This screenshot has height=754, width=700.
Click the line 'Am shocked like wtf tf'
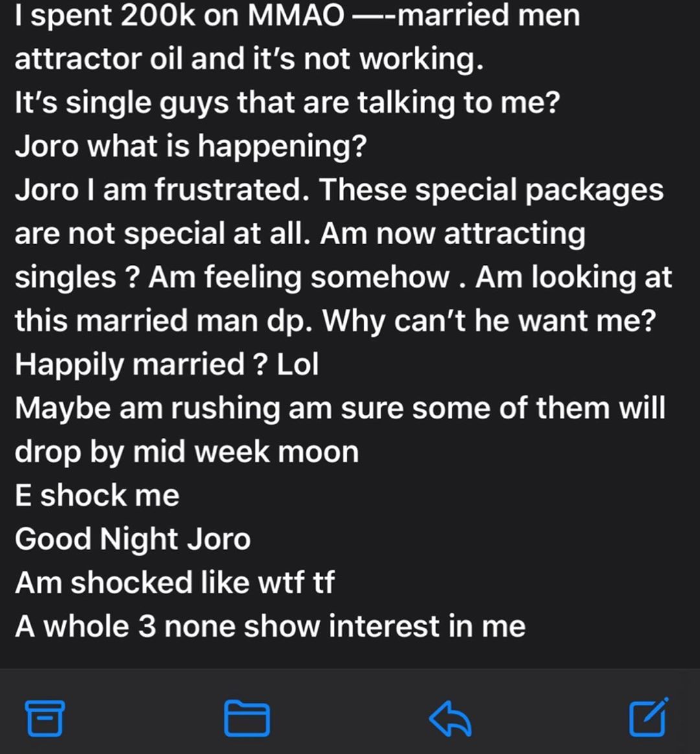(174, 583)
